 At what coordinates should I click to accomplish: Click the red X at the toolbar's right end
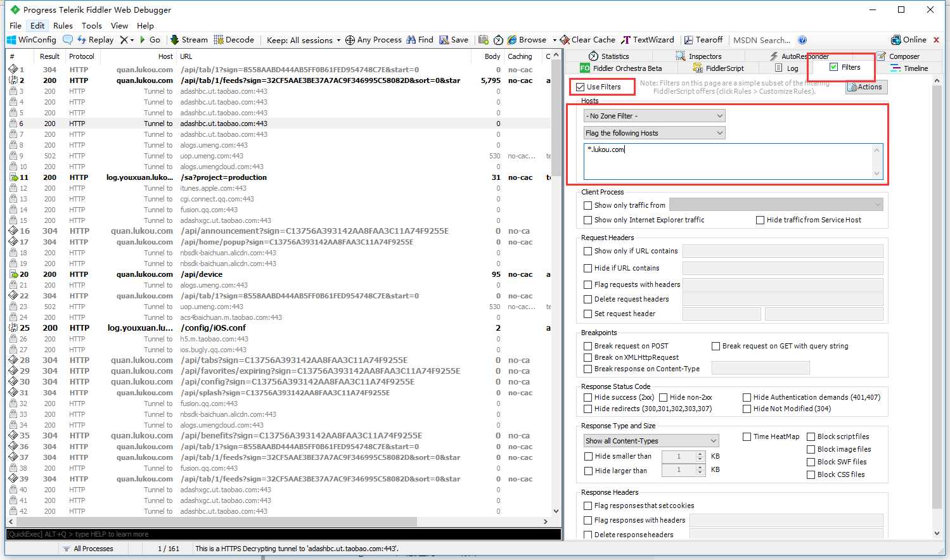(937, 40)
